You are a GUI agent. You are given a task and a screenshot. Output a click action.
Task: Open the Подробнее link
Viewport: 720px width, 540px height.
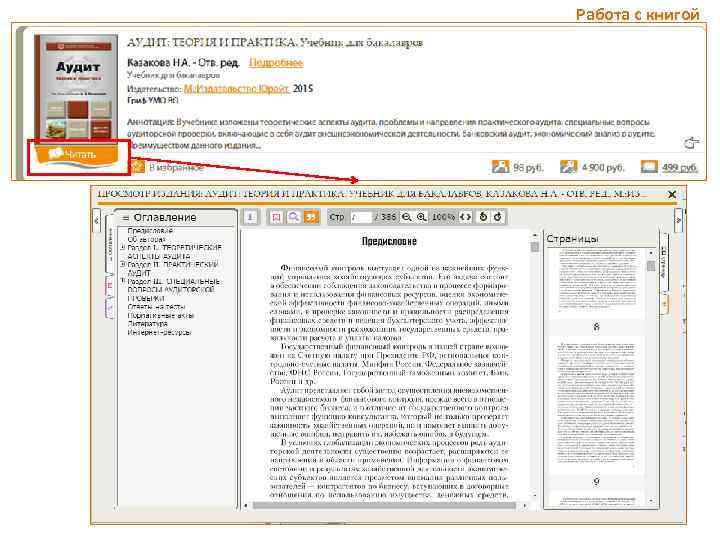[276, 62]
